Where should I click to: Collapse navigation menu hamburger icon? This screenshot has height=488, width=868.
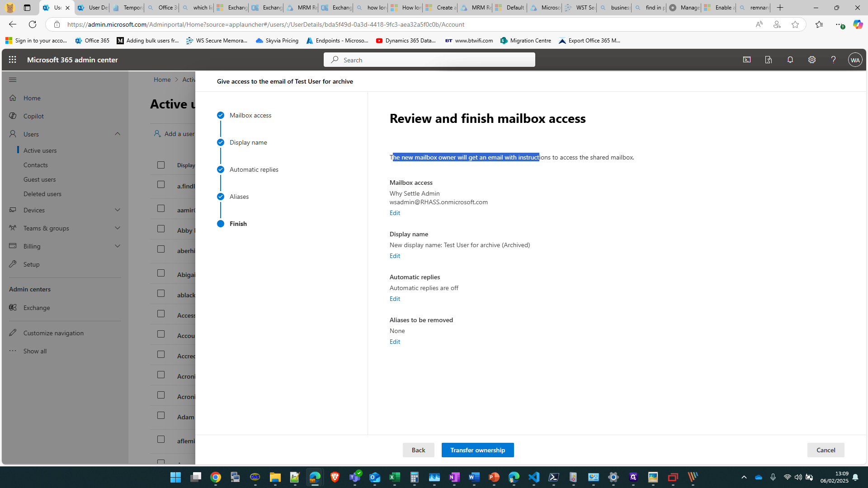coord(13,80)
